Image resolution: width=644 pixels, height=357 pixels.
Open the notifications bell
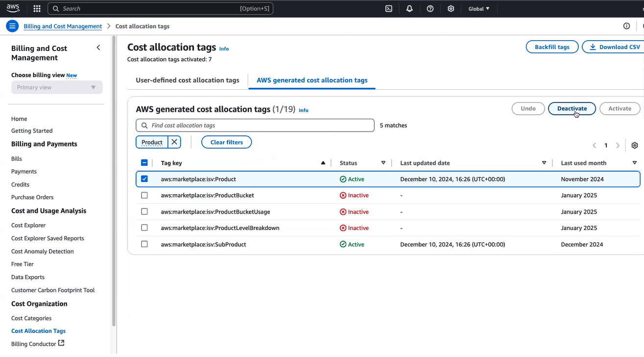click(409, 9)
